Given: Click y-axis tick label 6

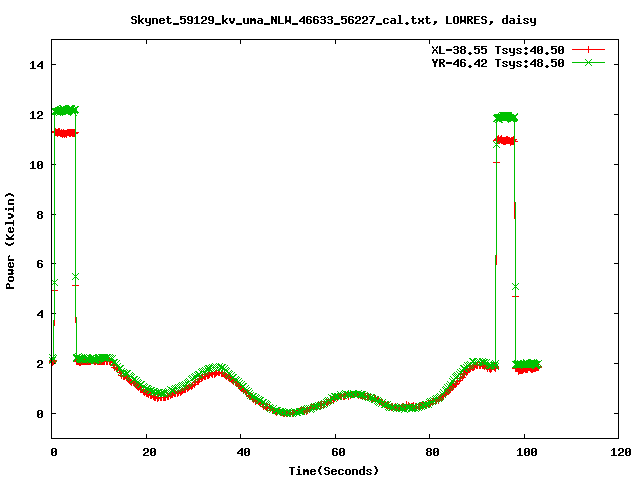Looking at the screenshot, I should click(40, 264).
